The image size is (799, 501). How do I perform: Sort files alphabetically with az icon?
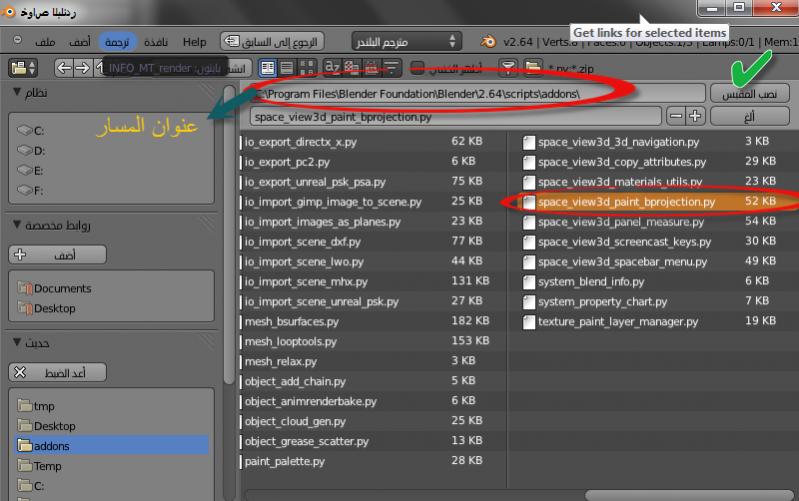pyautogui.click(x=332, y=67)
